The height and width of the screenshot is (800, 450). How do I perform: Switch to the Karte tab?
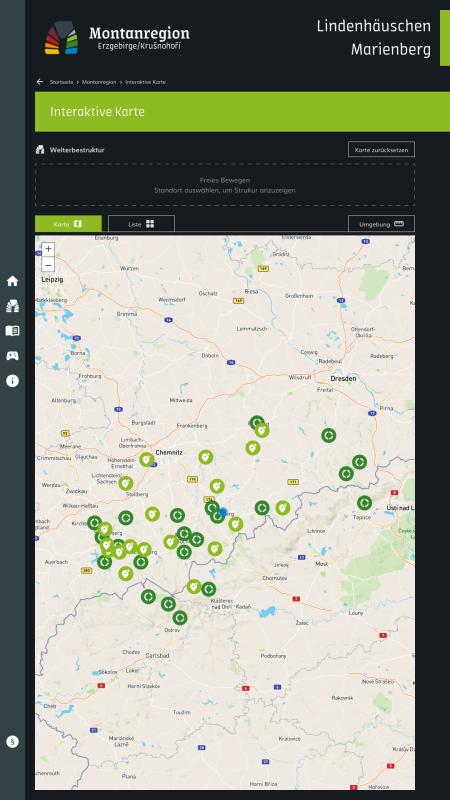68,224
